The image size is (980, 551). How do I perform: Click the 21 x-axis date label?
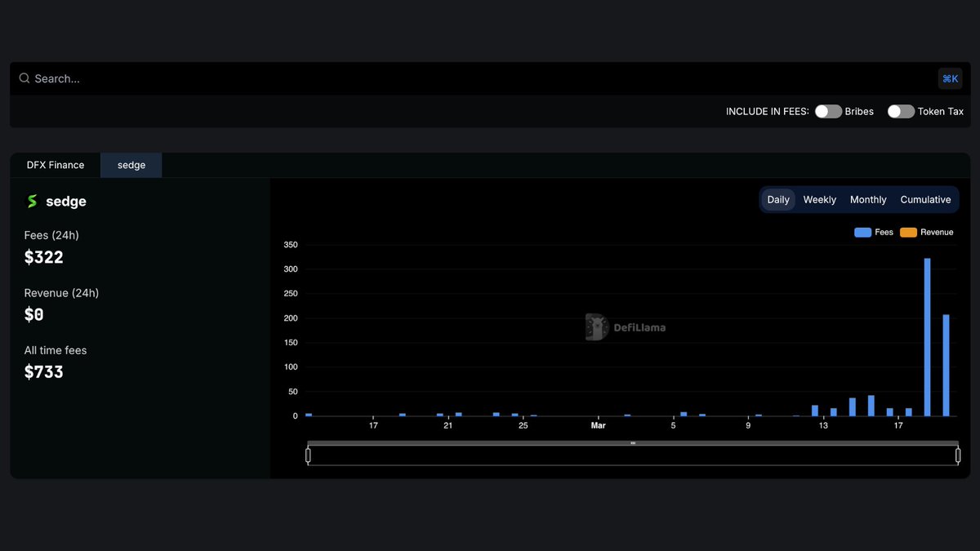[448, 426]
